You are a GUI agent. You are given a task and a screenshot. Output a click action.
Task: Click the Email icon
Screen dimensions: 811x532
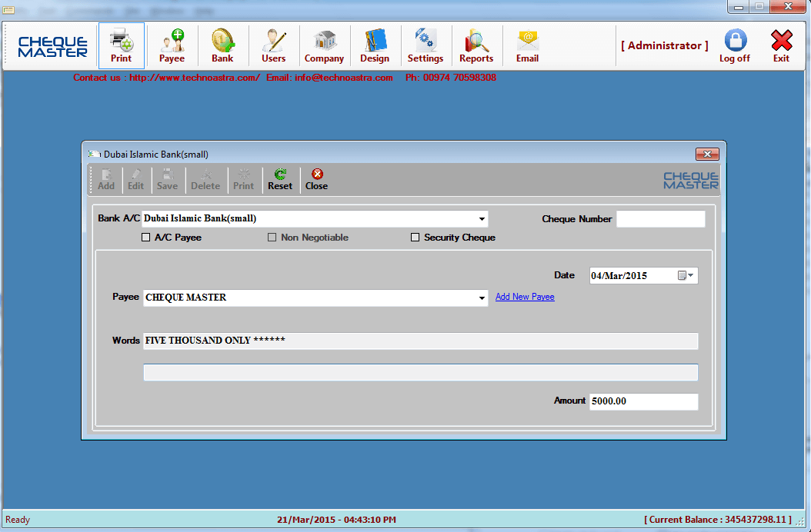527,46
